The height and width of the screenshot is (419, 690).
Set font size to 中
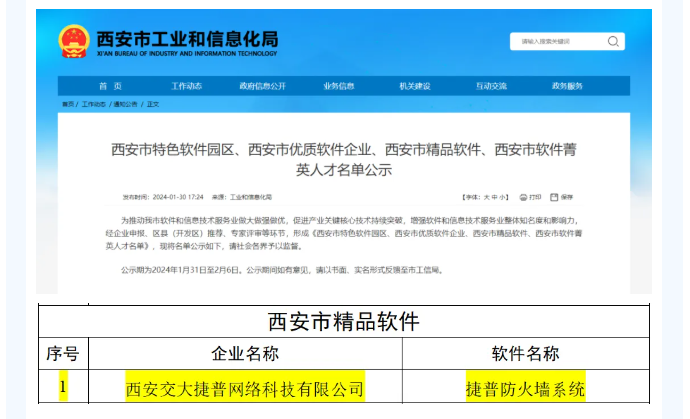[495, 197]
